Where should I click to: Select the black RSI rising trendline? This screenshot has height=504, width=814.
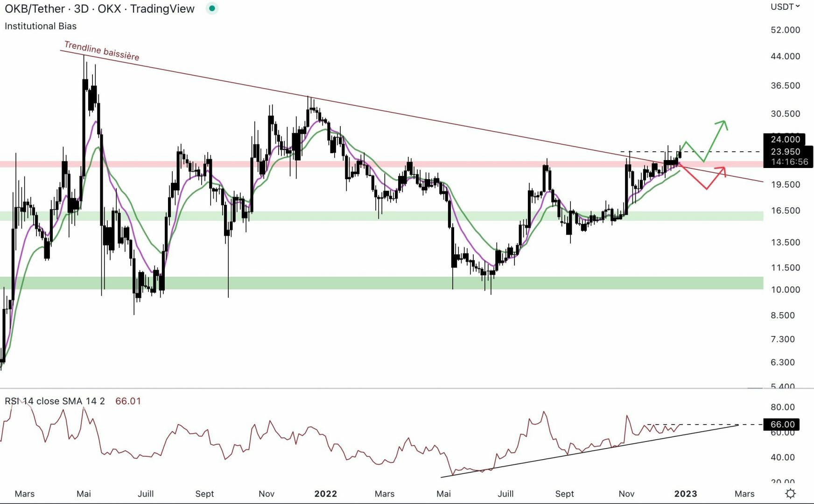[x=583, y=452]
